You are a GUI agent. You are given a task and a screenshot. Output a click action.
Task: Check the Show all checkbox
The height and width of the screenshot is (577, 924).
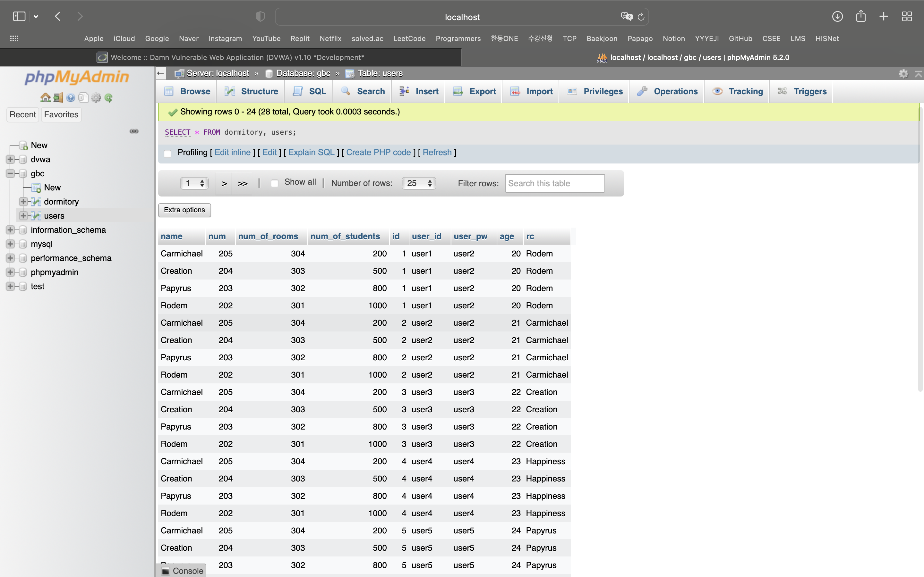274,183
